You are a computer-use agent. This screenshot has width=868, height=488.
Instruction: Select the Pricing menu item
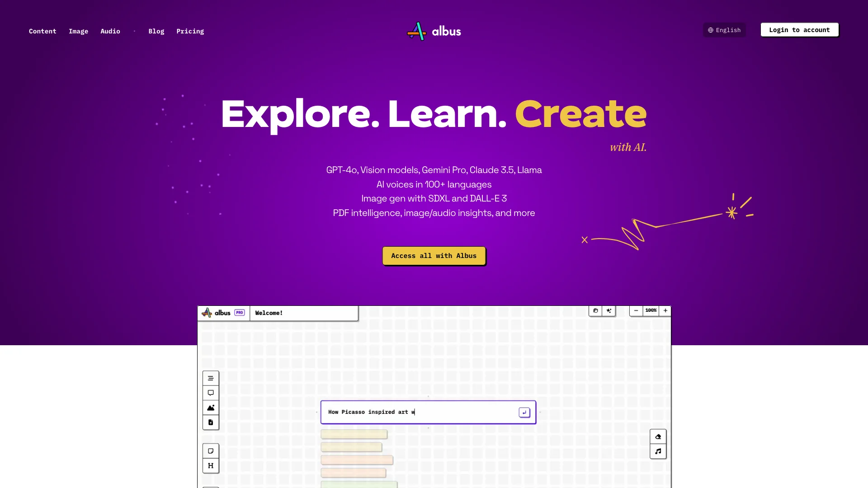pos(190,31)
